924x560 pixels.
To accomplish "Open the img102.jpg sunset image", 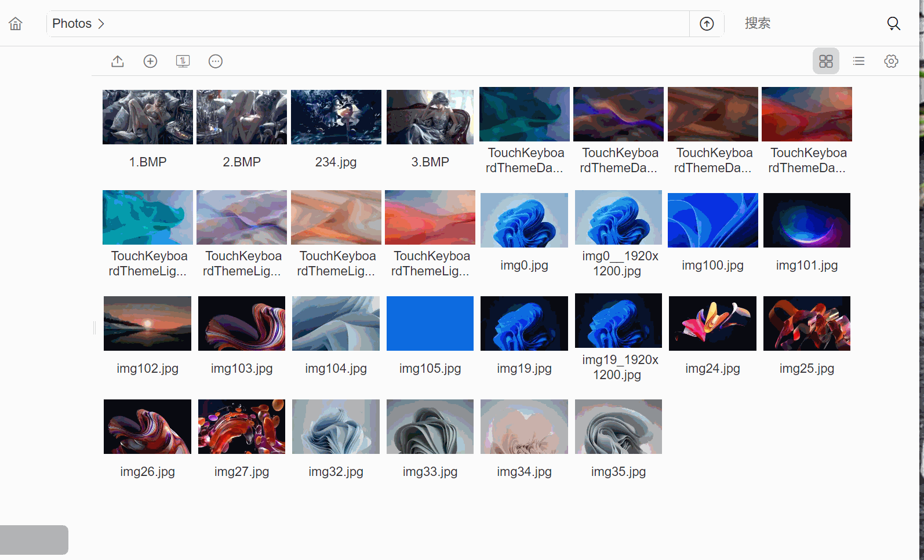I will click(x=148, y=323).
